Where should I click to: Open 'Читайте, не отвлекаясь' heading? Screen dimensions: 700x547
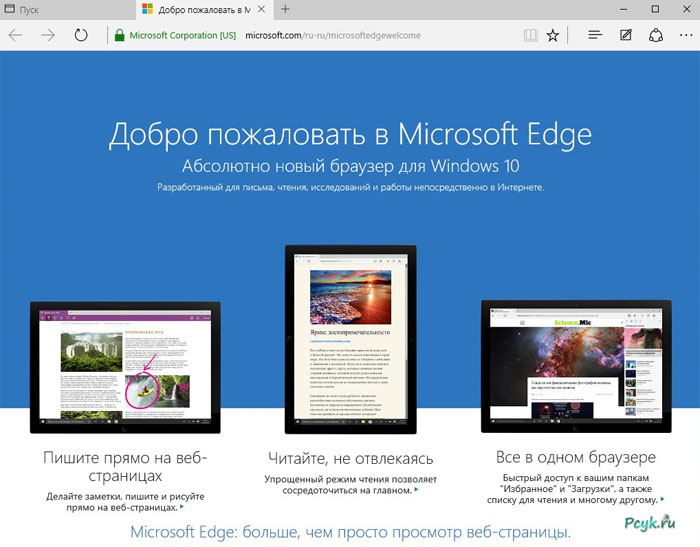350,459
